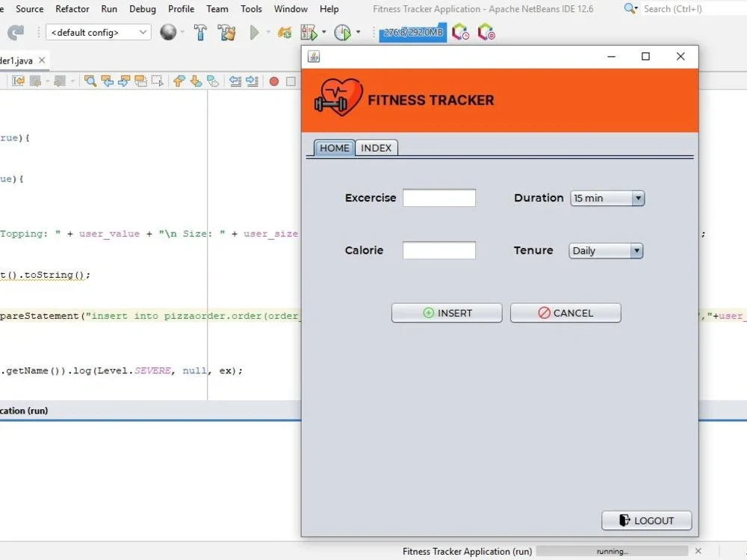Click the Fitness Tracker heart logo
Viewport: 747px width, 560px height.
(x=338, y=98)
